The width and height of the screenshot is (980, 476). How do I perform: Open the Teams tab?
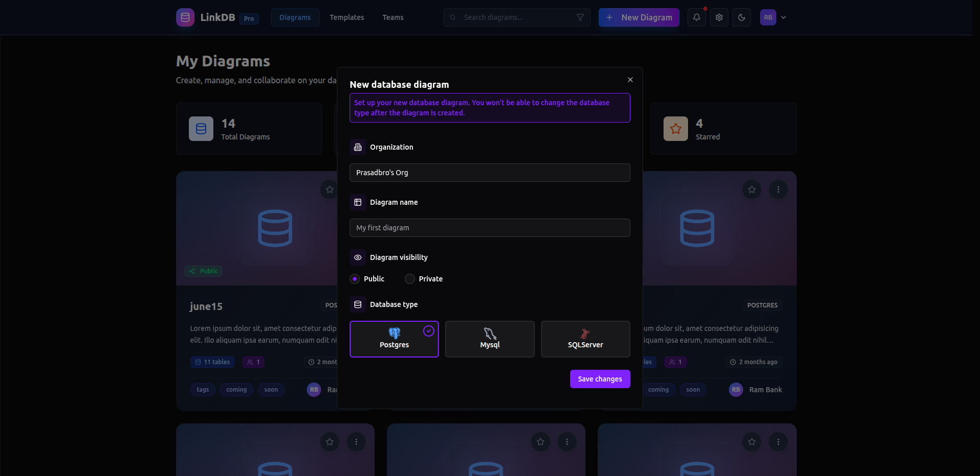click(393, 17)
